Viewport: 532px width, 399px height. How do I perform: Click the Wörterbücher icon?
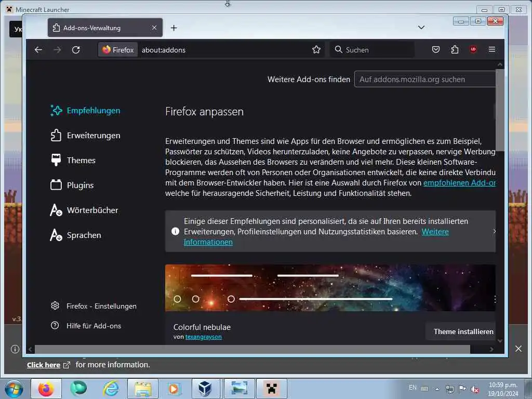click(56, 210)
